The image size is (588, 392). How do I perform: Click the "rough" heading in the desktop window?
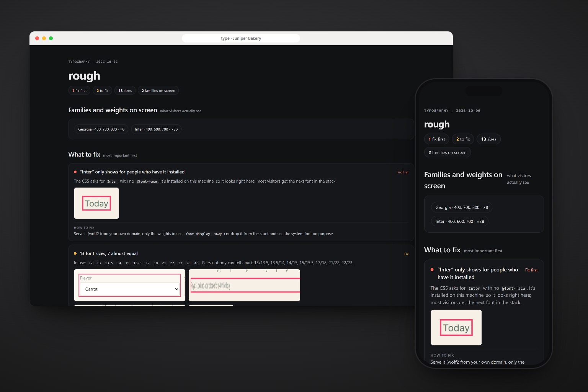point(84,76)
